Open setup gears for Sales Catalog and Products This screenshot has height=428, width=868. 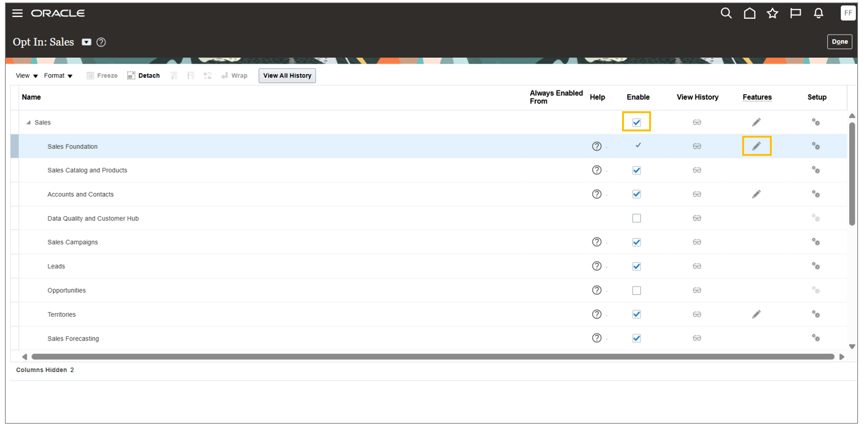click(x=816, y=170)
